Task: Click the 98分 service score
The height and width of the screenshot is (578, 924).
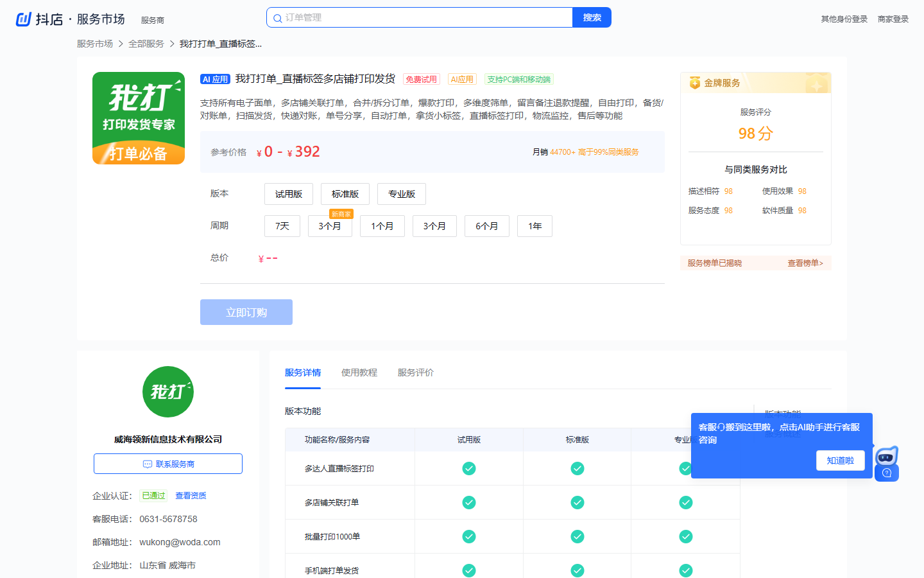Action: click(755, 134)
